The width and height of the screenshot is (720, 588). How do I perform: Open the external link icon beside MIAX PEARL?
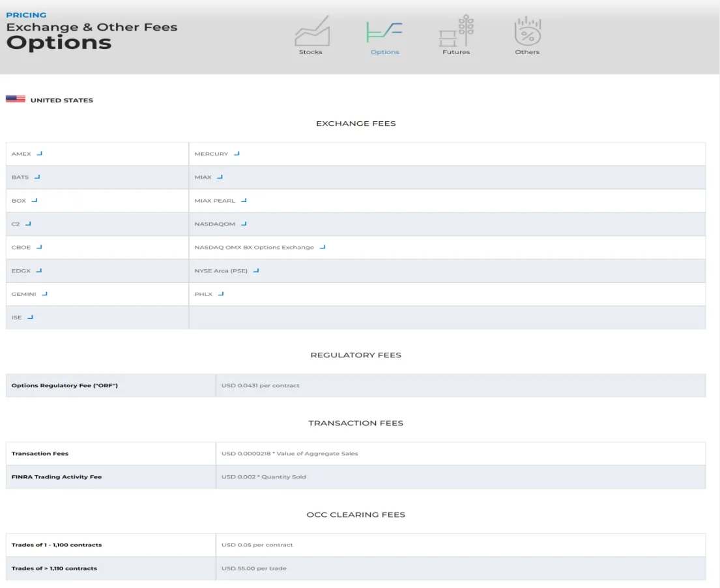click(244, 200)
